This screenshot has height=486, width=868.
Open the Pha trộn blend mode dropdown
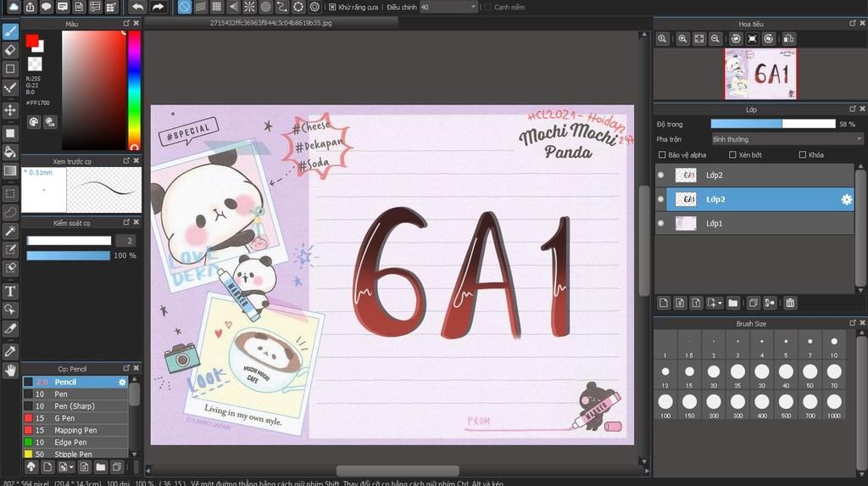(x=787, y=139)
